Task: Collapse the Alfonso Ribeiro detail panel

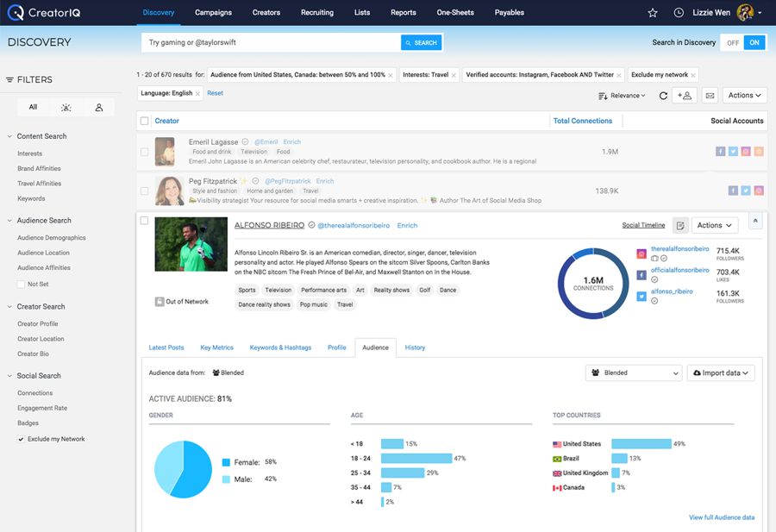Action: point(755,222)
